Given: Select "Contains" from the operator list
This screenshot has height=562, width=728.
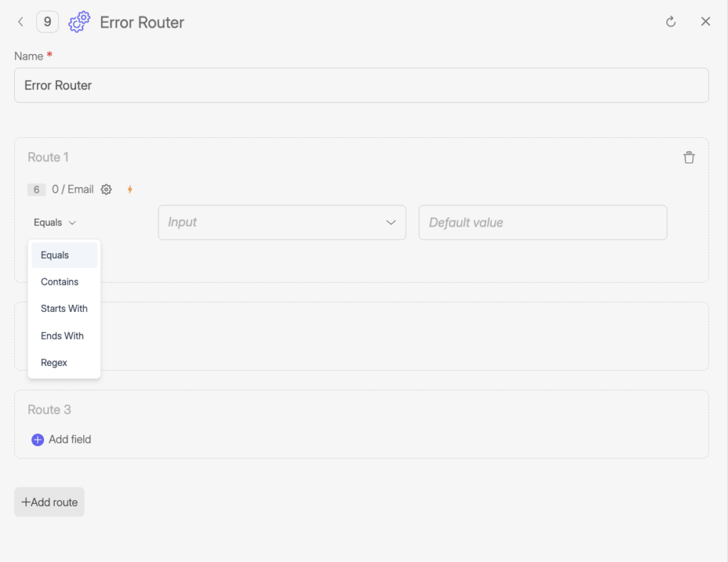Looking at the screenshot, I should click(59, 281).
